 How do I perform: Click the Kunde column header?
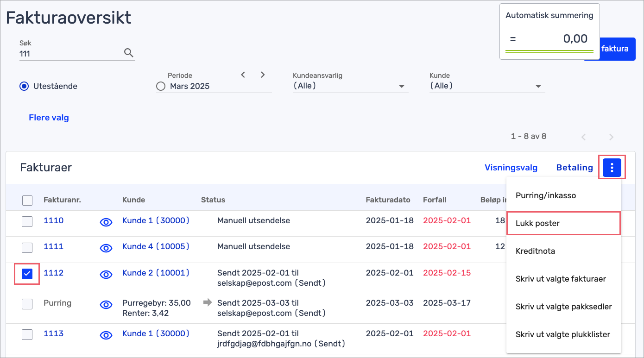tap(133, 200)
